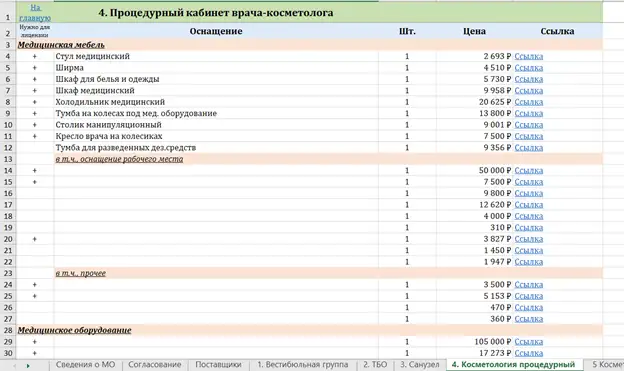Click the sheet tab scroll right arrow
Viewport: 624px width, 371px height.
coord(28,365)
